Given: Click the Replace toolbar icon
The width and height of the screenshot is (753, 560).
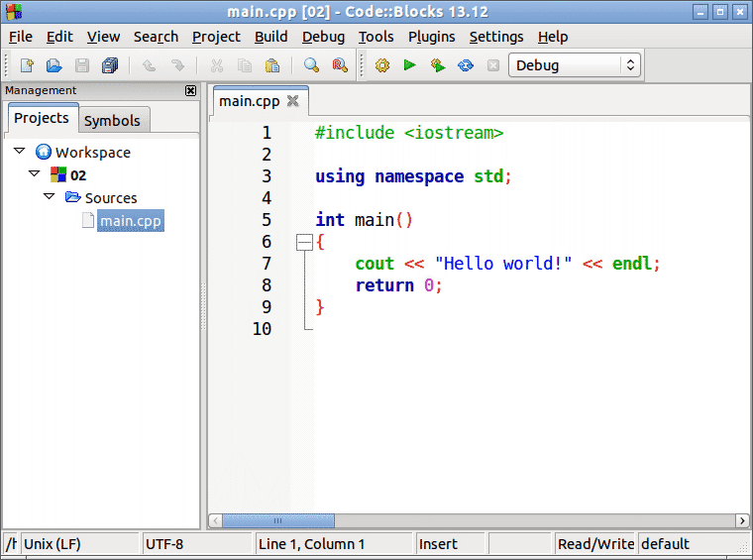Looking at the screenshot, I should 340,65.
